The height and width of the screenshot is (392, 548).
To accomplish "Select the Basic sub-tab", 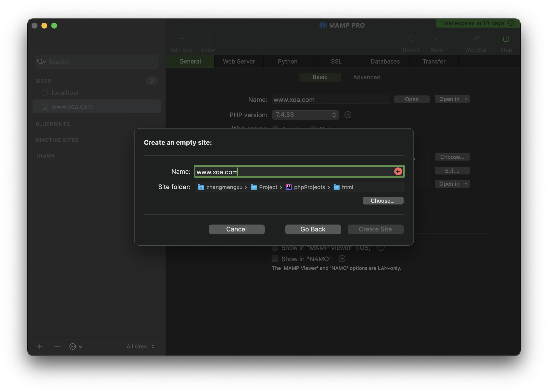I will click(x=320, y=77).
